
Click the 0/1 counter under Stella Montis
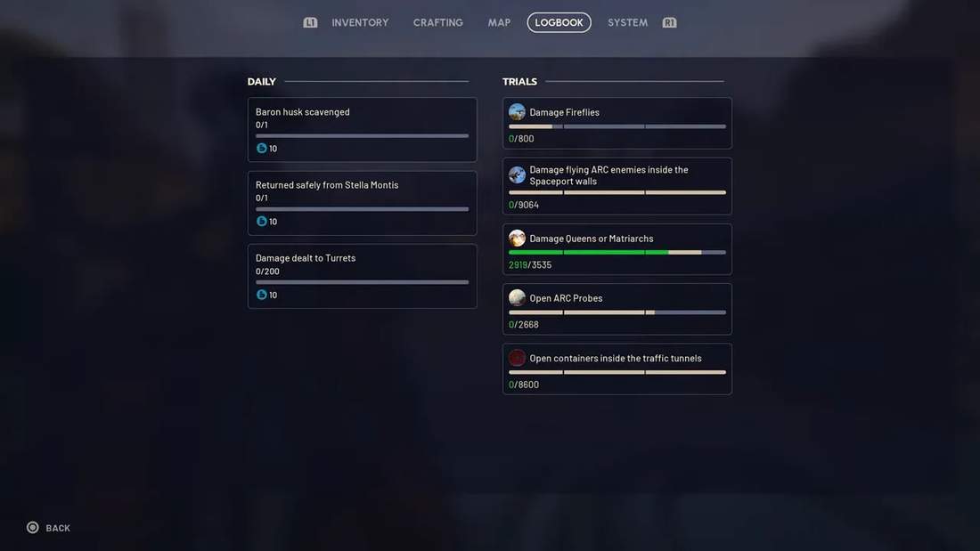point(262,198)
